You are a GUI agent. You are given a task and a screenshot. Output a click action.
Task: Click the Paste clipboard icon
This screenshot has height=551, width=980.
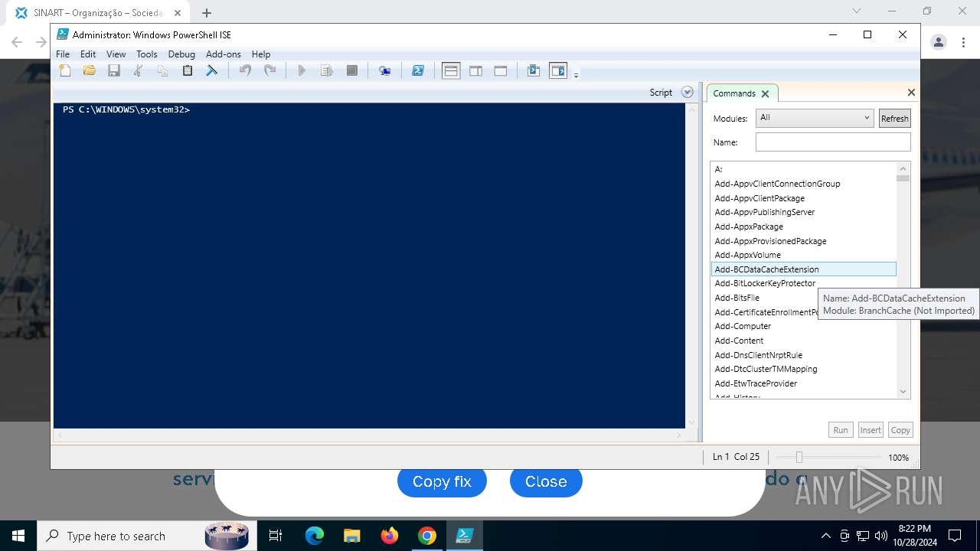(188, 70)
